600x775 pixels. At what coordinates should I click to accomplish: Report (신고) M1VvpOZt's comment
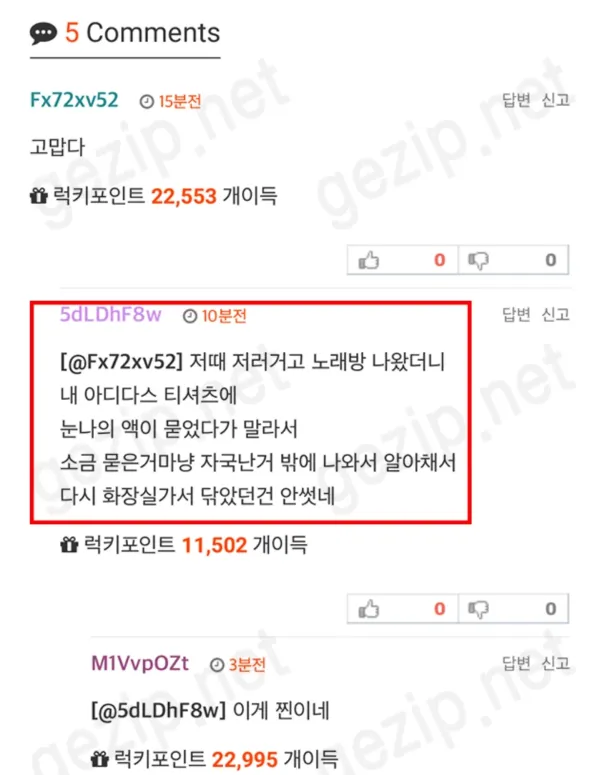tap(556, 663)
